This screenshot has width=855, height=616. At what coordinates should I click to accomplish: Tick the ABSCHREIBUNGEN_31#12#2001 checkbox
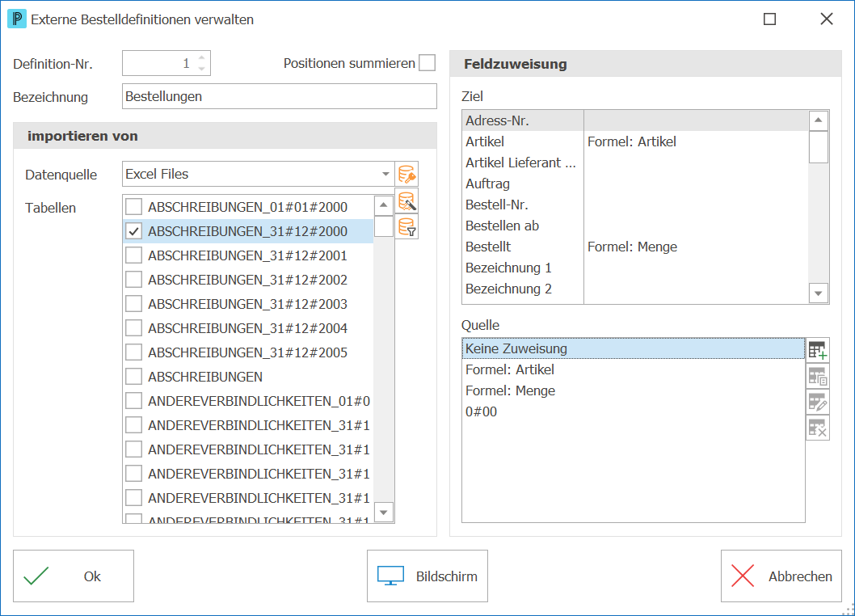pyautogui.click(x=133, y=255)
